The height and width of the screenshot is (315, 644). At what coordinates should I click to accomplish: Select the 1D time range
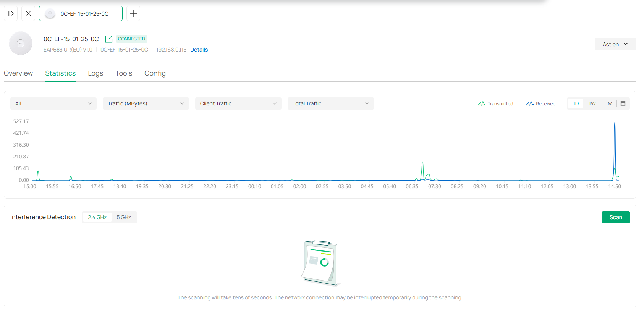[x=576, y=103]
